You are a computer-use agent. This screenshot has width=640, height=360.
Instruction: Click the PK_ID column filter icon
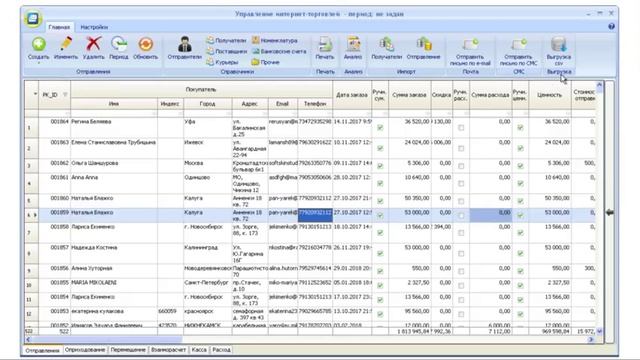click(x=65, y=95)
